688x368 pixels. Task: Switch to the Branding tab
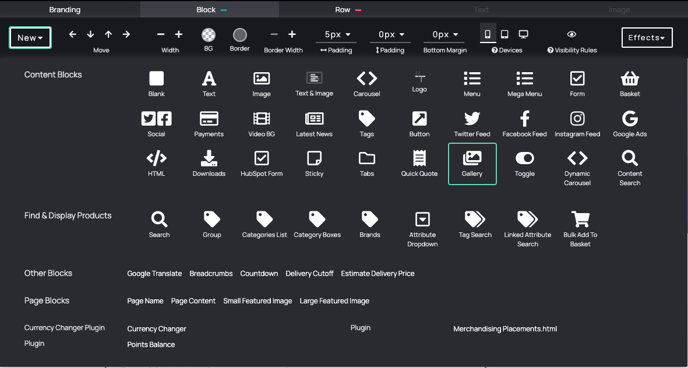[65, 9]
